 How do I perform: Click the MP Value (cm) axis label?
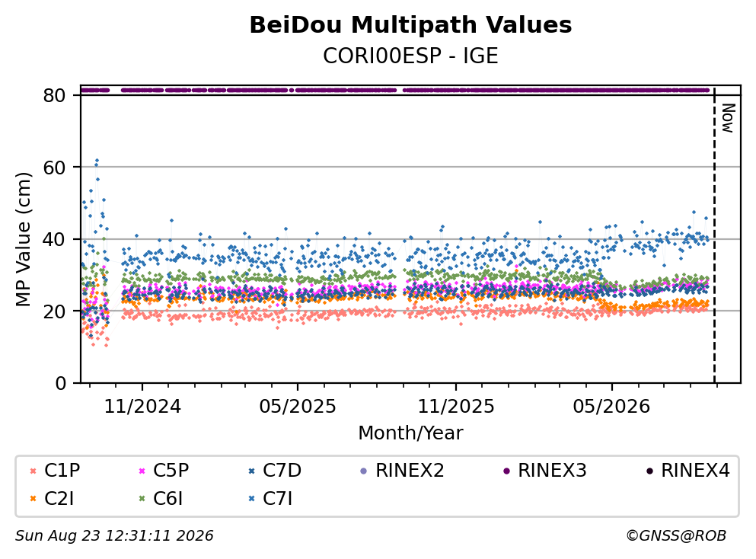pyautogui.click(x=23, y=239)
